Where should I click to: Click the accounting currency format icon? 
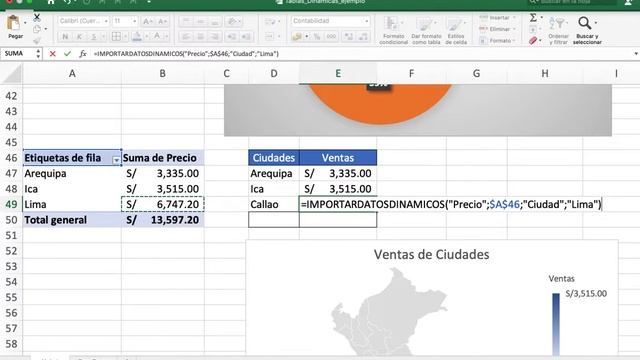pyautogui.click(x=297, y=37)
